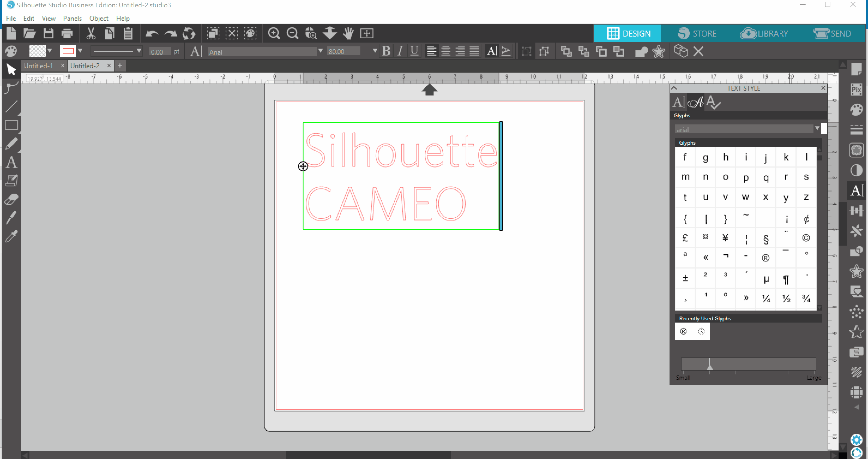Viewport: 868px width, 459px height.
Task: Switch to spell-check tab in Text Style panel
Action: pos(713,102)
